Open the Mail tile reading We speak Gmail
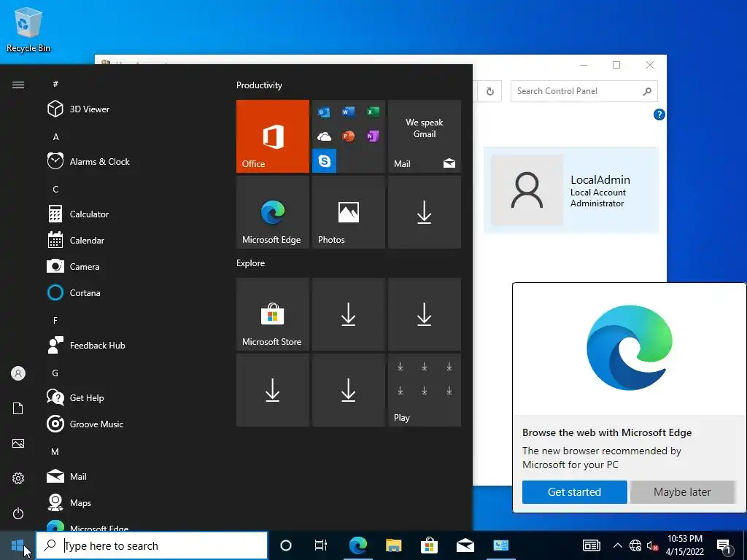The height and width of the screenshot is (560, 747). tap(425, 136)
